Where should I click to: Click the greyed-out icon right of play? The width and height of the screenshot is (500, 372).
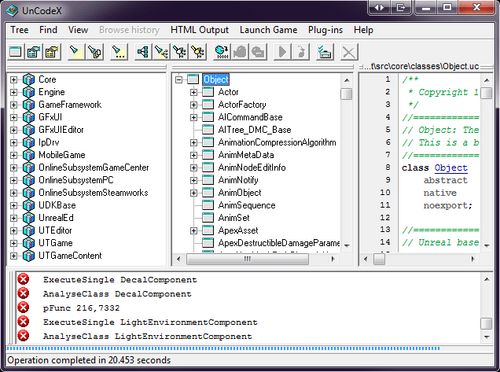point(301,52)
